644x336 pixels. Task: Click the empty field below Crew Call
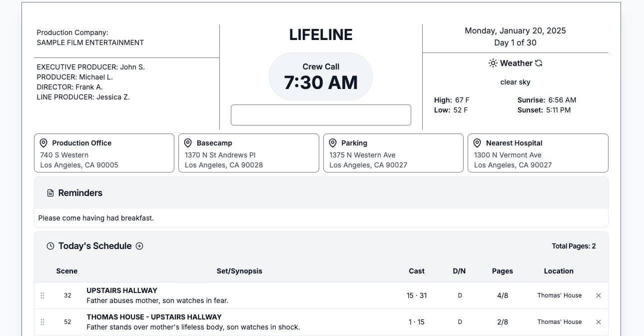point(320,114)
